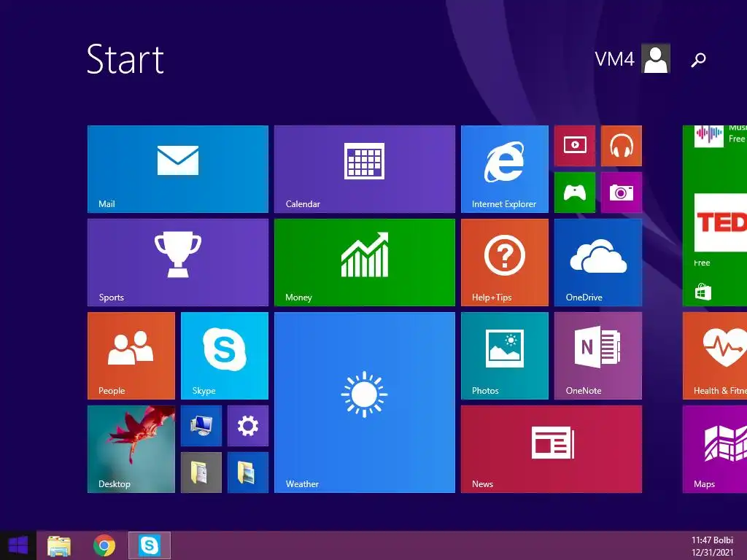Open the PC Settings gear tile
This screenshot has height=560, width=747.
coord(248,426)
